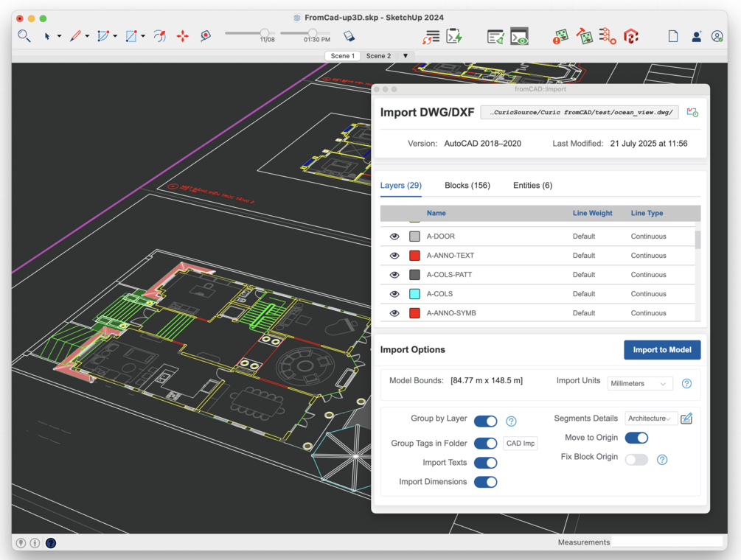Choose the Pencil line tool

pyautogui.click(x=75, y=36)
